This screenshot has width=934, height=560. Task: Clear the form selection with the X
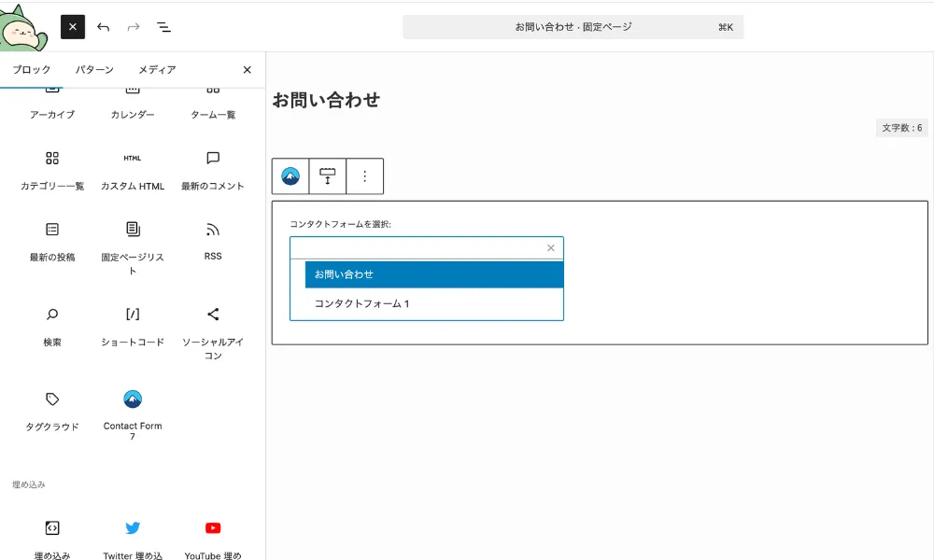[550, 247]
